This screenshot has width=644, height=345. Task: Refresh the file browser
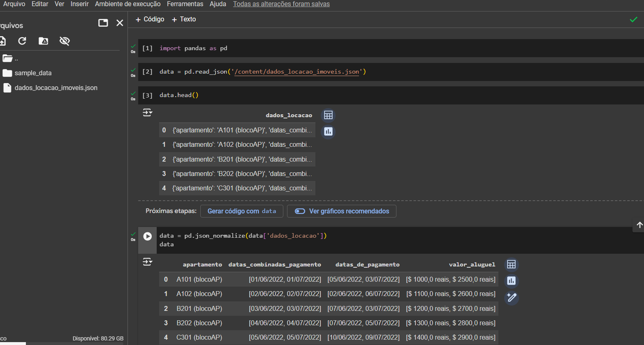click(22, 41)
